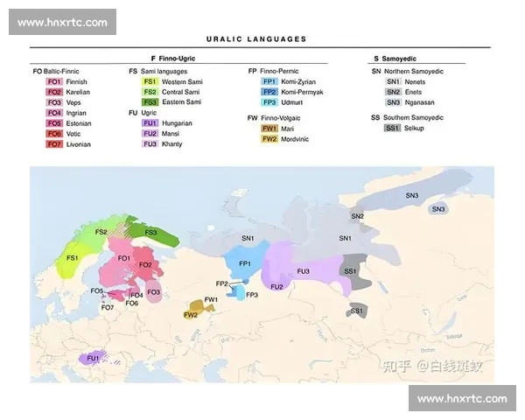Screen dimensions: 525x420
Task: Select the FW1 Mari legend swatch
Action: pyautogui.click(x=269, y=129)
